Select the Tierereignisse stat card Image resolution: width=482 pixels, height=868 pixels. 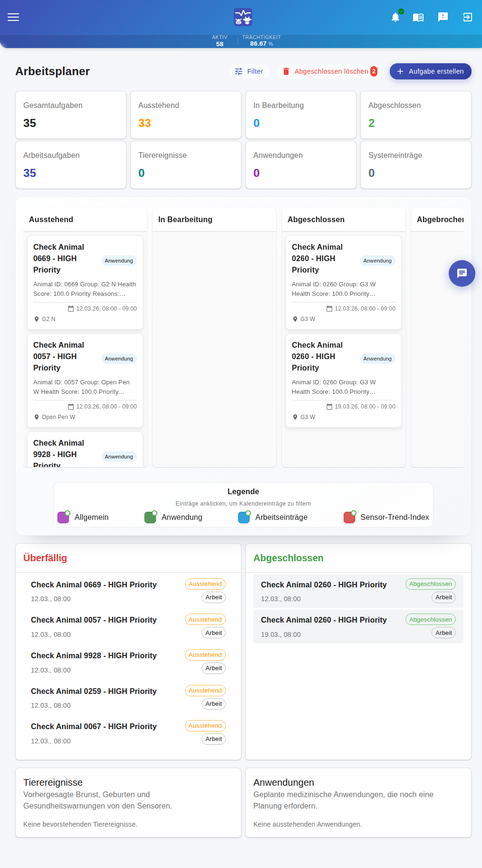pos(186,165)
